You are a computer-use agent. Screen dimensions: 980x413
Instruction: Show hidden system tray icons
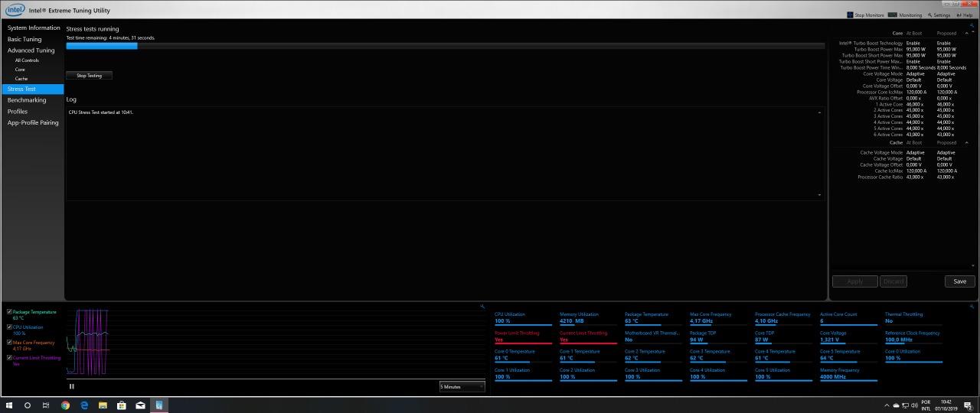pyautogui.click(x=887, y=405)
